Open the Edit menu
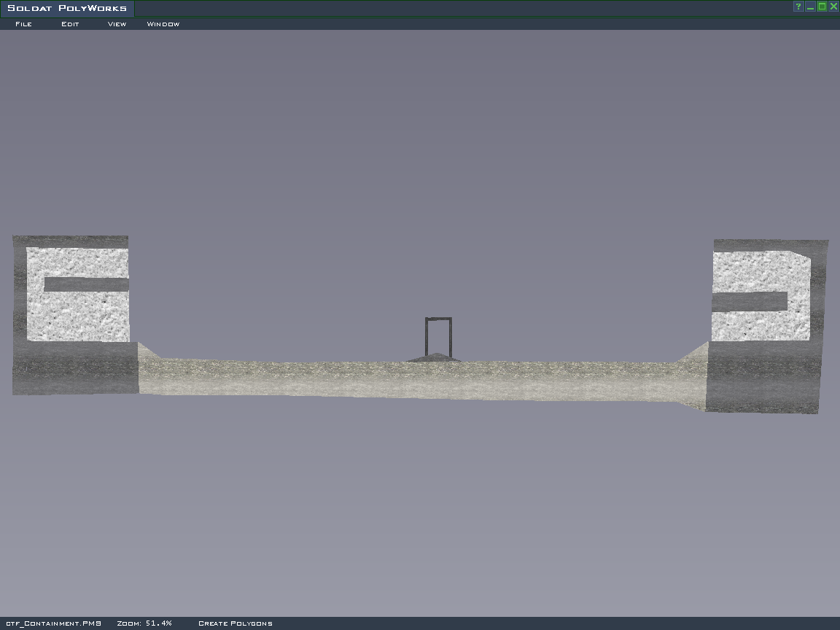 (70, 24)
